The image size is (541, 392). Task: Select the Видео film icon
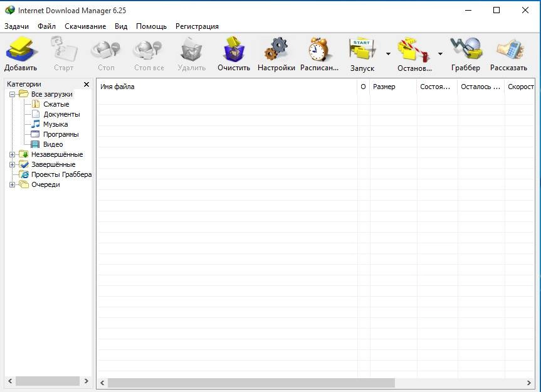[35, 144]
